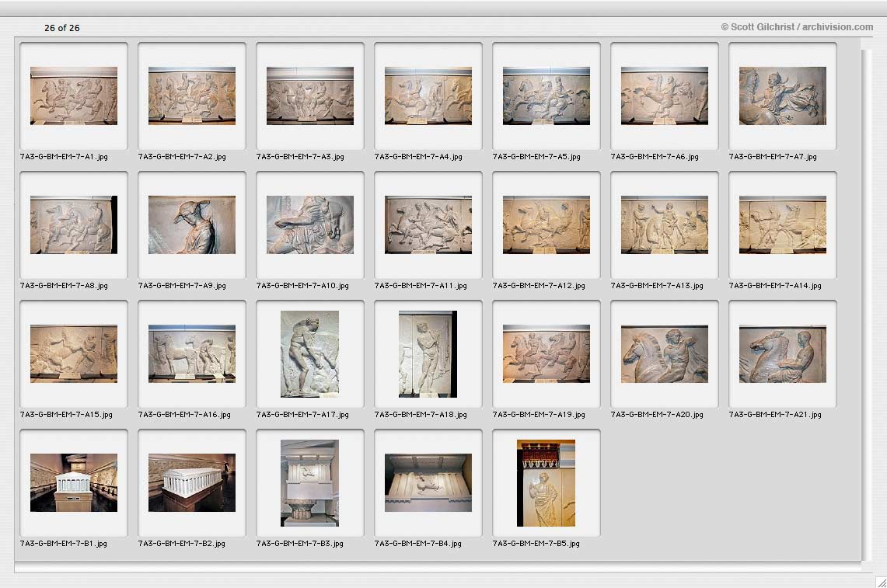Click the filename label 7A3-G-BM-EM-7-B3.jpg
The width and height of the screenshot is (887, 588).
300,543
